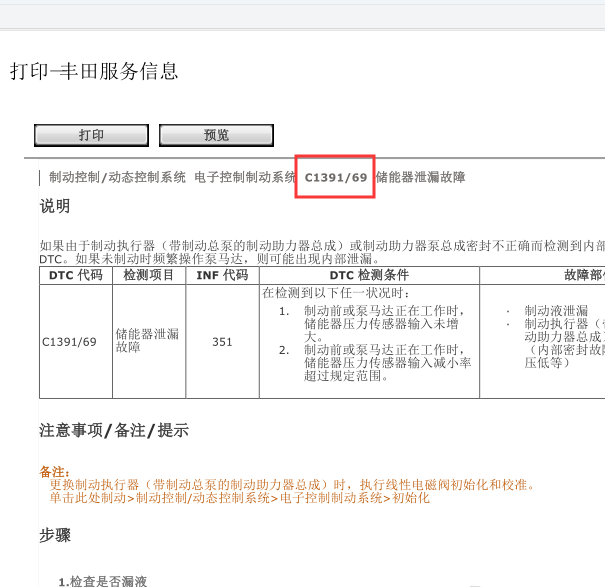Select the orange 备注: label
The height and width of the screenshot is (587, 605).
click(x=55, y=472)
